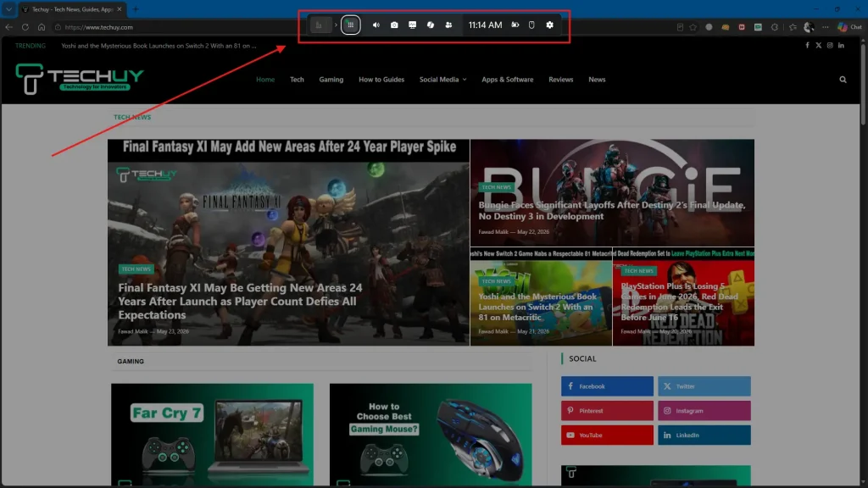
Task: Click the trending Yoshi and the Mysterious Book headline
Action: [159, 46]
